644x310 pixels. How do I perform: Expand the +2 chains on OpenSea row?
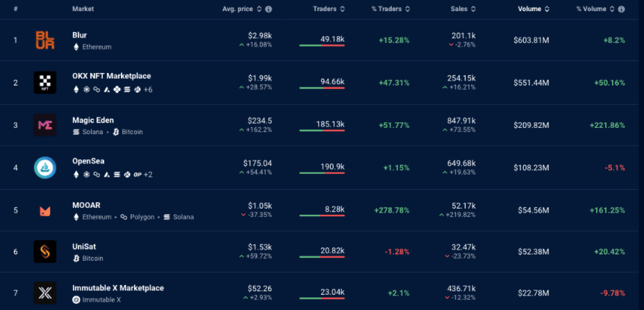tap(147, 174)
